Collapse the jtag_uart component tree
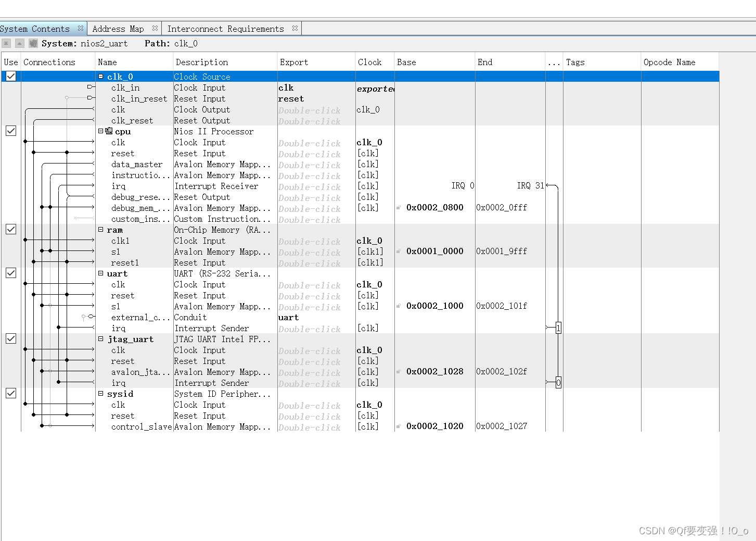The image size is (756, 541). click(x=101, y=339)
